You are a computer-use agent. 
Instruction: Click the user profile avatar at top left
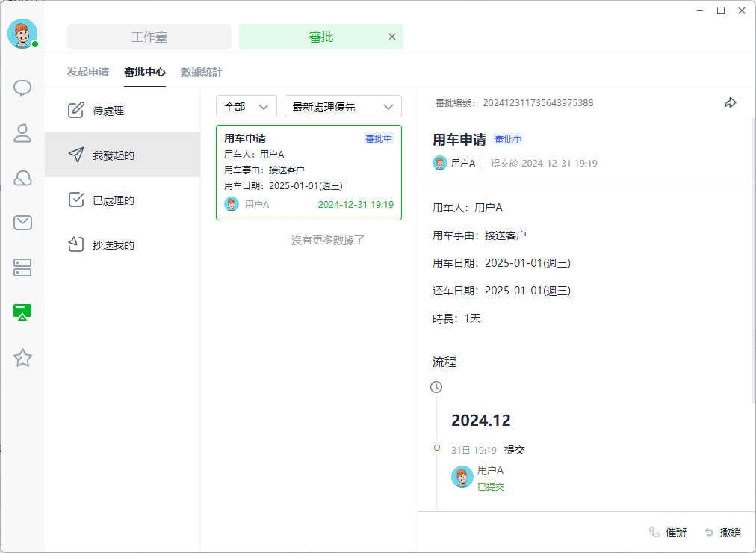click(22, 34)
